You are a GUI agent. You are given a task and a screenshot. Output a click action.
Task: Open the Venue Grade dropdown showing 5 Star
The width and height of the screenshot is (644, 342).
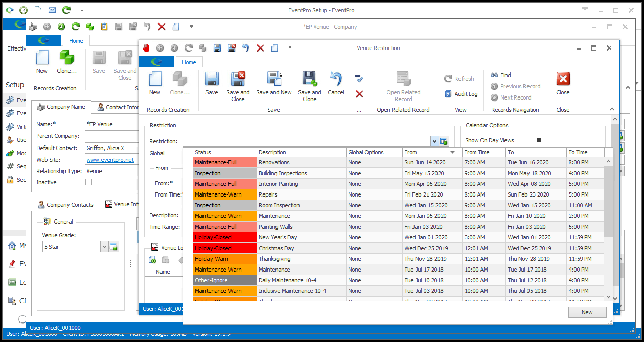[104, 247]
